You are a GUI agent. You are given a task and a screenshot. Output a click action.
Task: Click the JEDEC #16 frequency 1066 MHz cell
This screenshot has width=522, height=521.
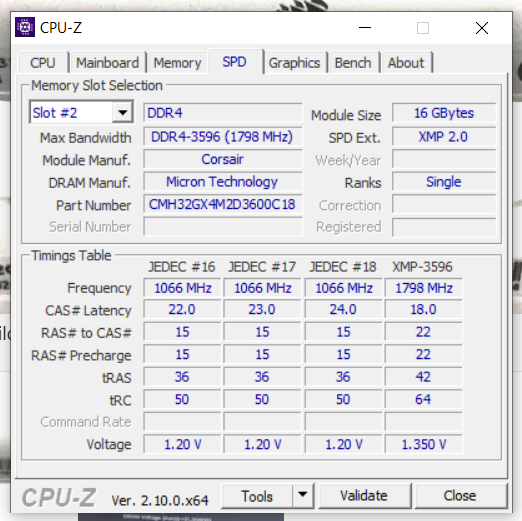pos(182,288)
